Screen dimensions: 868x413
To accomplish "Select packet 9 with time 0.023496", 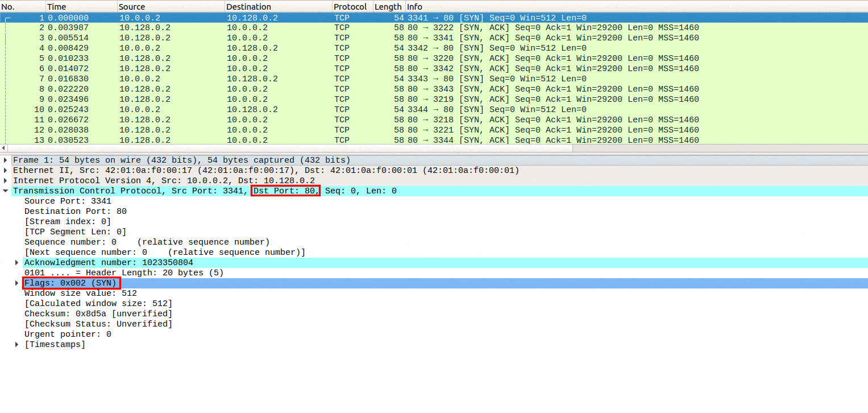I will (x=434, y=100).
